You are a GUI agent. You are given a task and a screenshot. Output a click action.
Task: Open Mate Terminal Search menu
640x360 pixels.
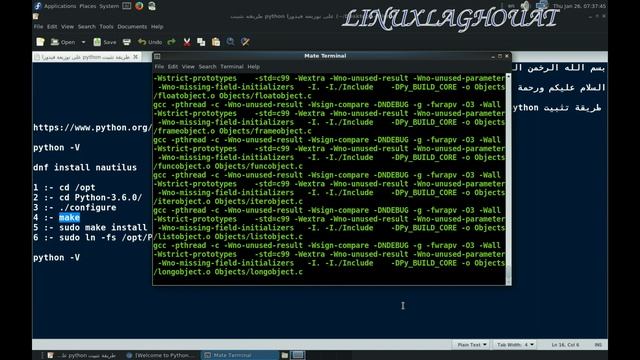point(207,67)
